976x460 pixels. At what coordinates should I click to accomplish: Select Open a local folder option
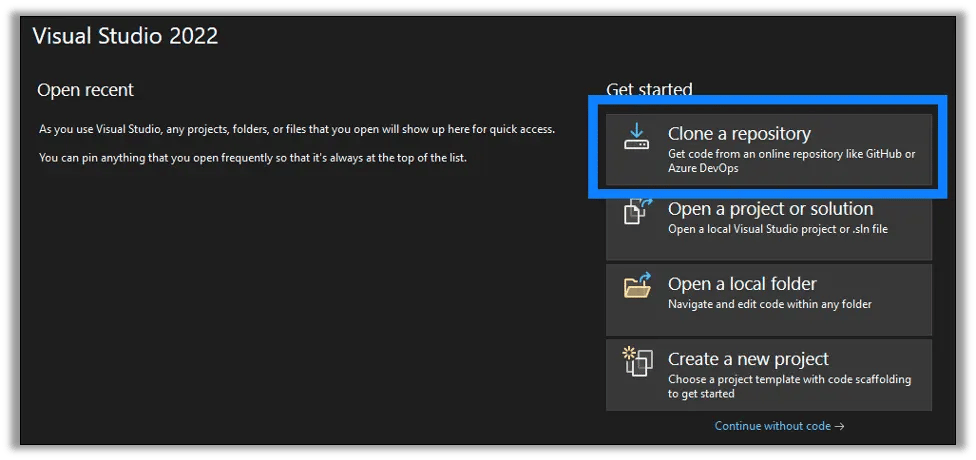[x=769, y=300]
